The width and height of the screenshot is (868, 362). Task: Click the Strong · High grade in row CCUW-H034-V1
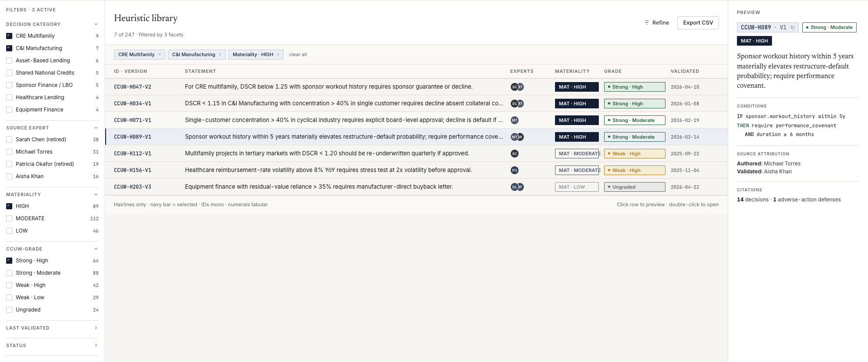coord(635,104)
